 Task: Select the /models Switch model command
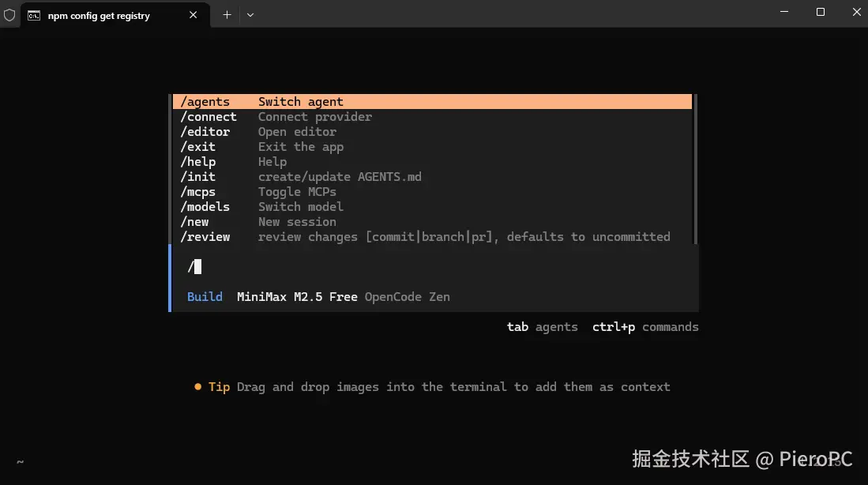coord(432,206)
